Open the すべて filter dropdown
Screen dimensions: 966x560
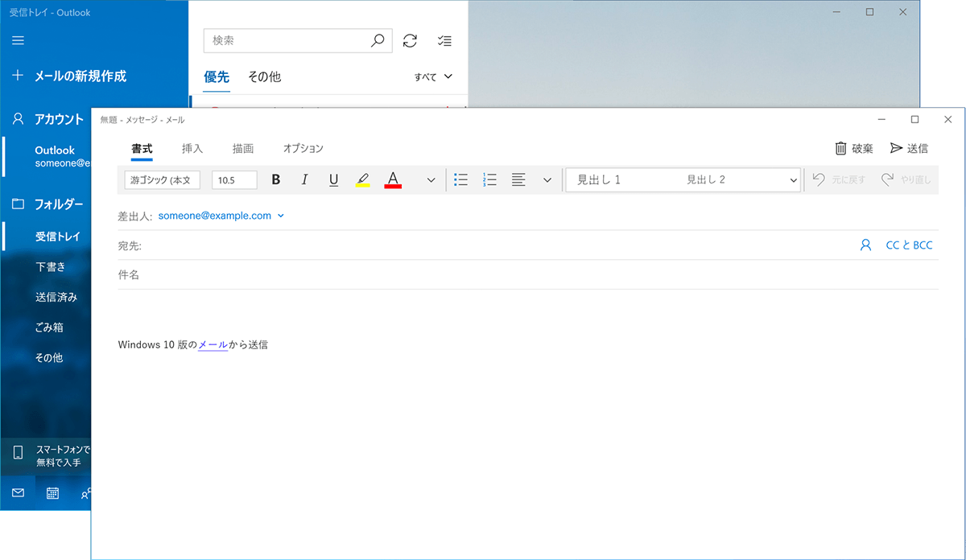click(434, 77)
